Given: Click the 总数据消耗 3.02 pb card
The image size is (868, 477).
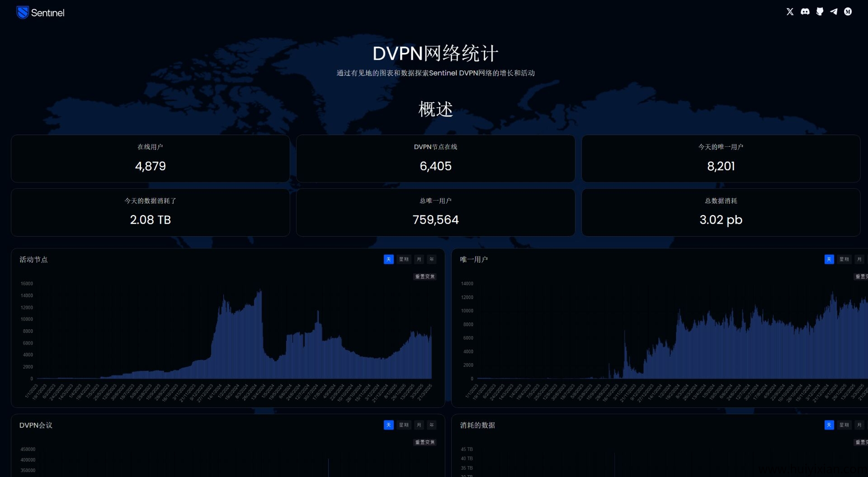Looking at the screenshot, I should coord(721,212).
